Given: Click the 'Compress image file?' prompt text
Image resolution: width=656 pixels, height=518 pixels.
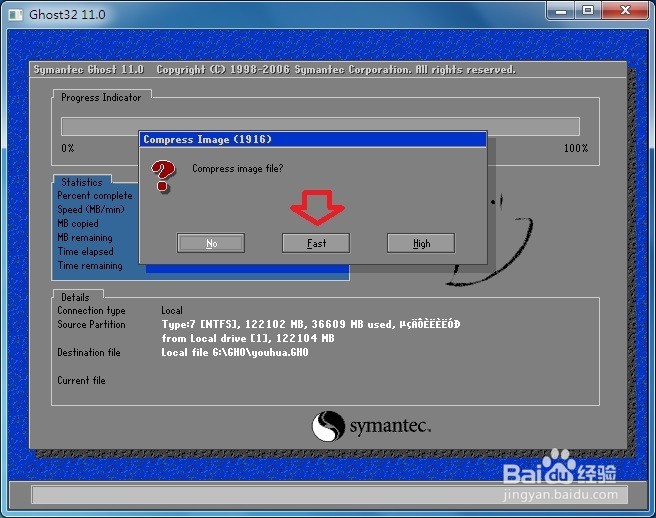Looking at the screenshot, I should [238, 169].
